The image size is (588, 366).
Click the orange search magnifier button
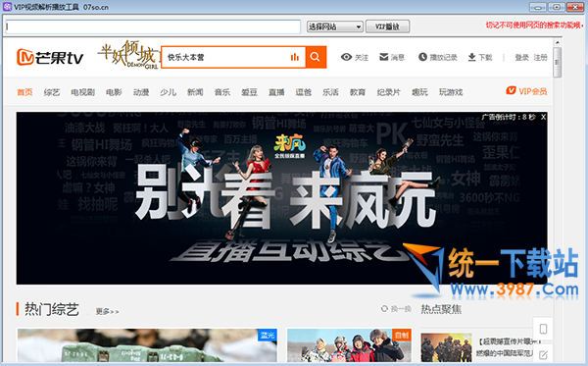tap(316, 57)
